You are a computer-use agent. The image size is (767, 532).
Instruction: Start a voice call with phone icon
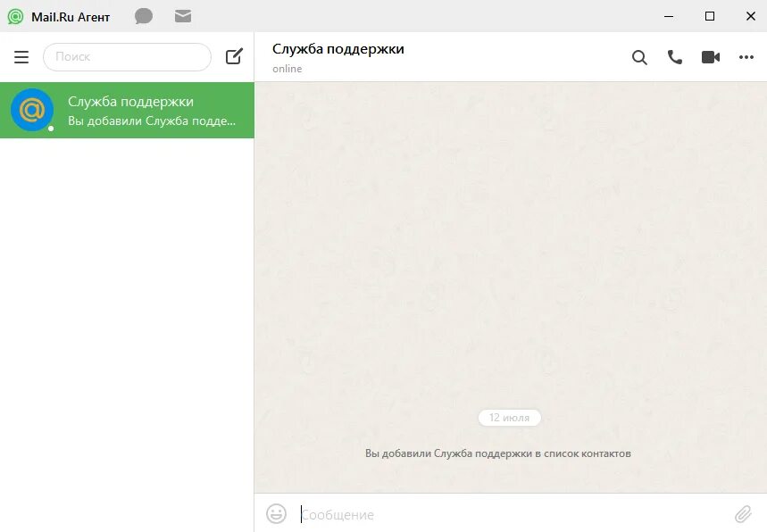click(674, 57)
